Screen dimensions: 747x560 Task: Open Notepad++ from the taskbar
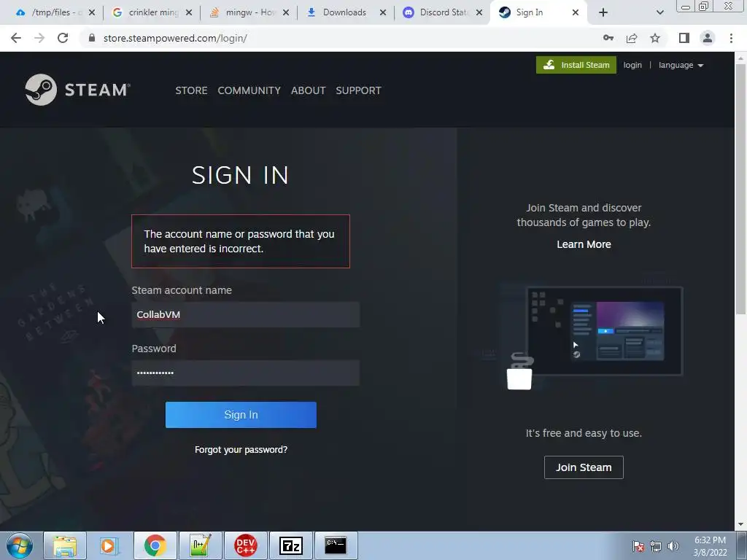[200, 545]
